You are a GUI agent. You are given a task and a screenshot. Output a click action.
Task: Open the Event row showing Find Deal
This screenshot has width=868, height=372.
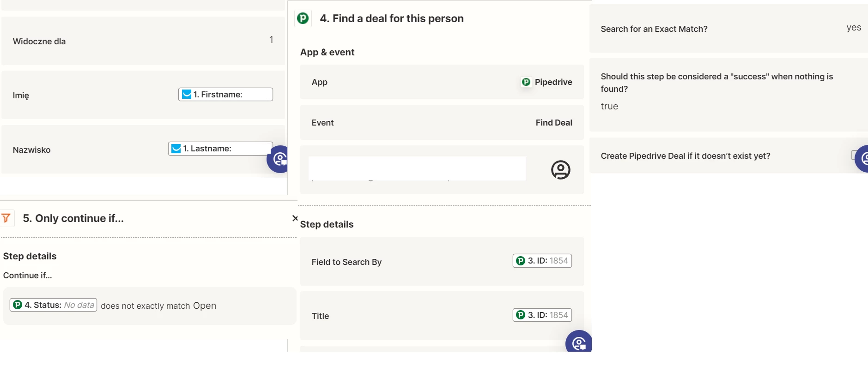click(442, 123)
